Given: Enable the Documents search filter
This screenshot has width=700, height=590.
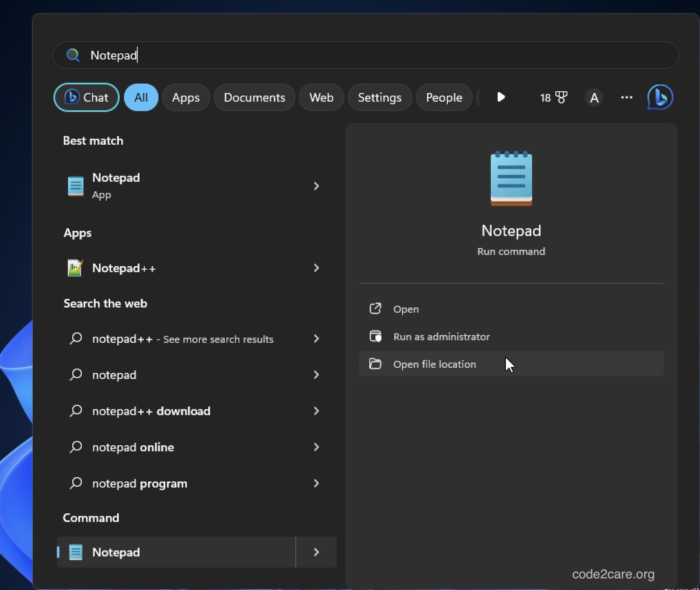Looking at the screenshot, I should click(x=254, y=97).
